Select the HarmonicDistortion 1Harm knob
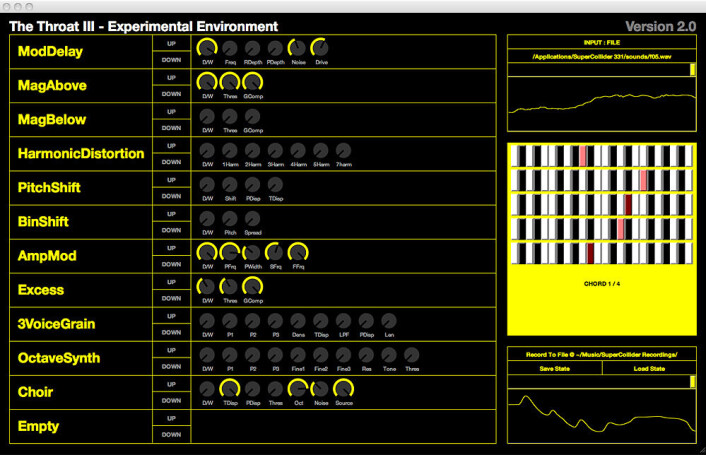 [230, 151]
